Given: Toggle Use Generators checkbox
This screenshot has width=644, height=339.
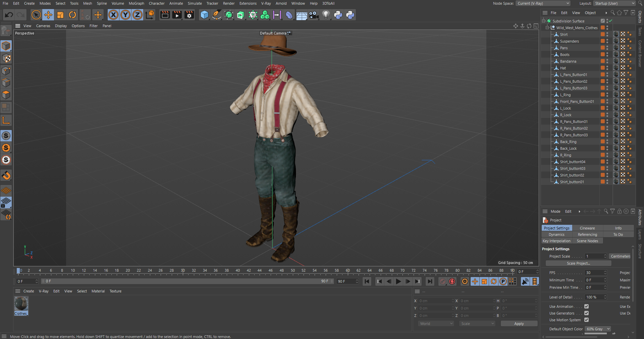Looking at the screenshot, I should pos(586,313).
